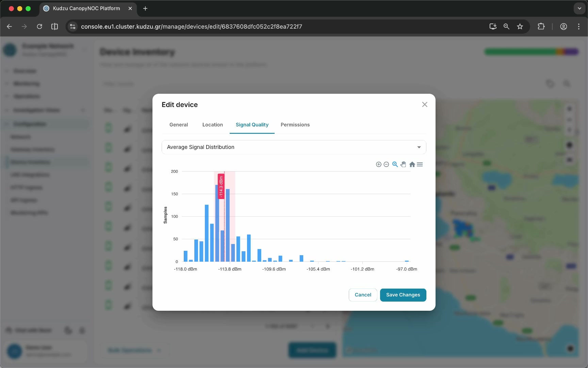Image resolution: width=588 pixels, height=368 pixels.
Task: Expand the browser tab list chevron
Action: click(579, 9)
